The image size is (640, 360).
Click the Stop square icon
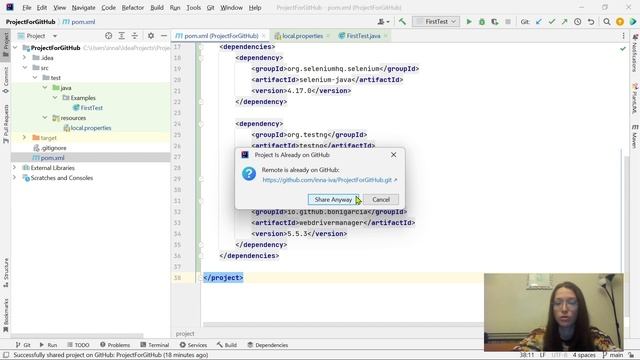(508, 22)
